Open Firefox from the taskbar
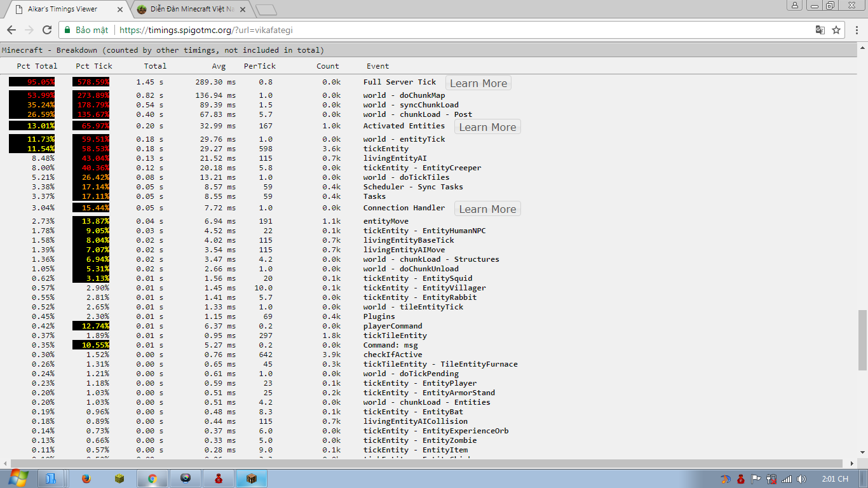The height and width of the screenshot is (488, 868). click(x=87, y=478)
